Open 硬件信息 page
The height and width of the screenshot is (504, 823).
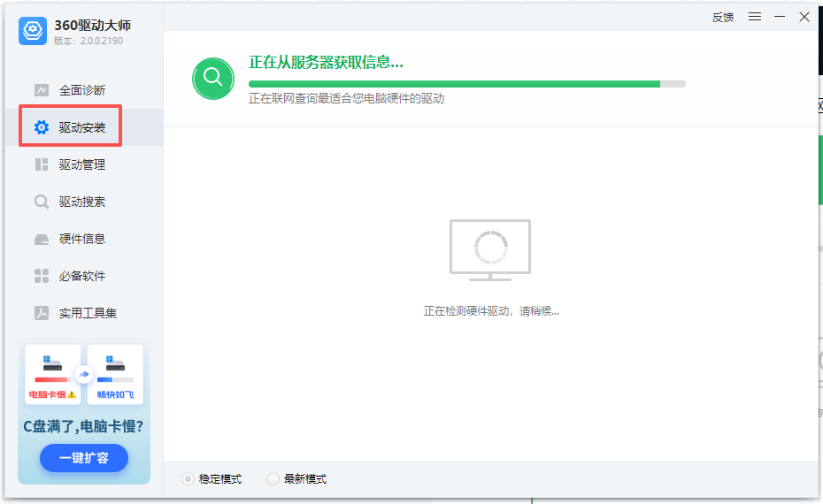pos(84,239)
